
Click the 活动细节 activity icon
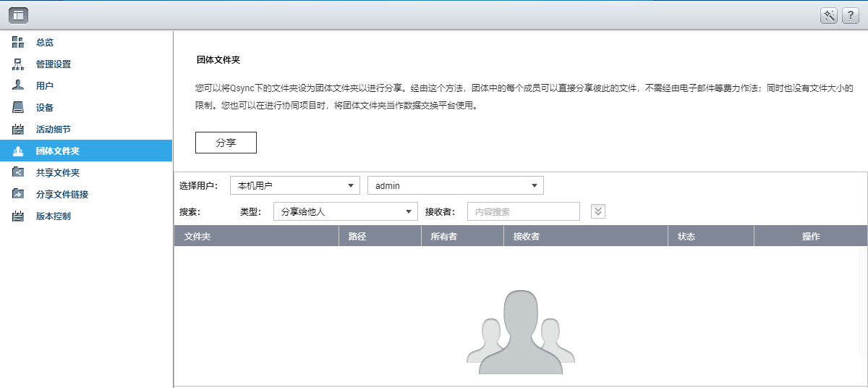coord(19,129)
